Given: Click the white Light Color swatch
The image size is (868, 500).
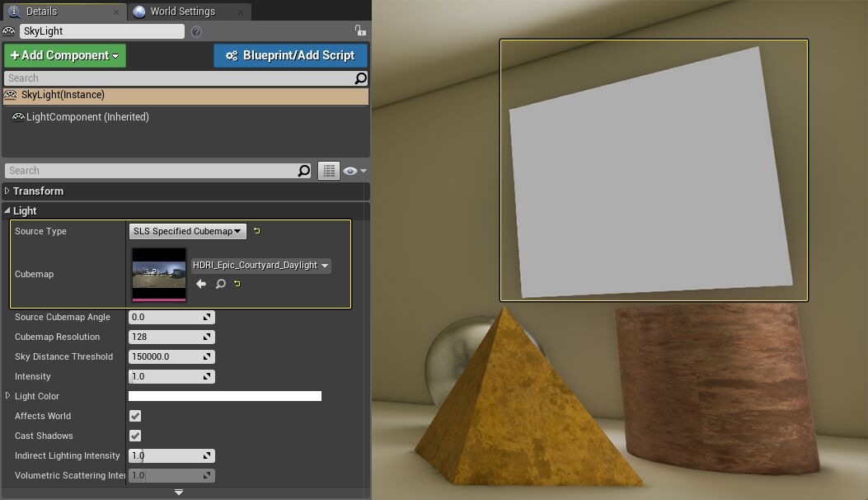Looking at the screenshot, I should 224,396.
